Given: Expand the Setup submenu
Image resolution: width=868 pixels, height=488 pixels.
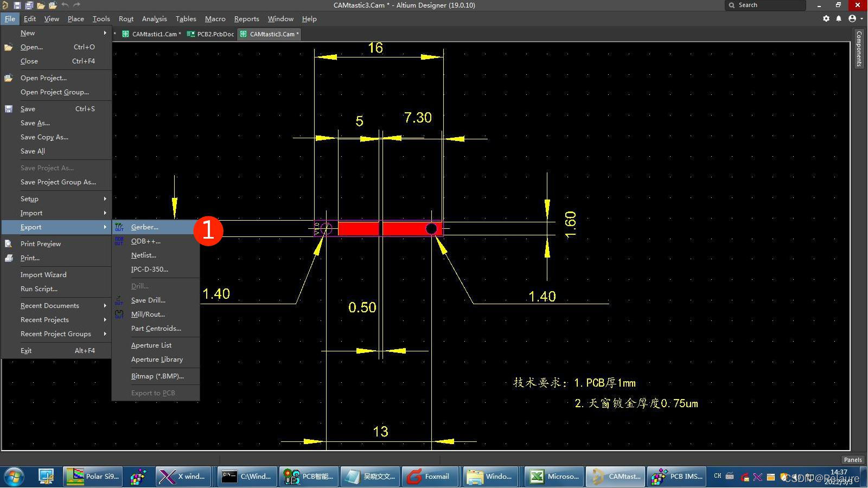Looking at the screenshot, I should (56, 199).
